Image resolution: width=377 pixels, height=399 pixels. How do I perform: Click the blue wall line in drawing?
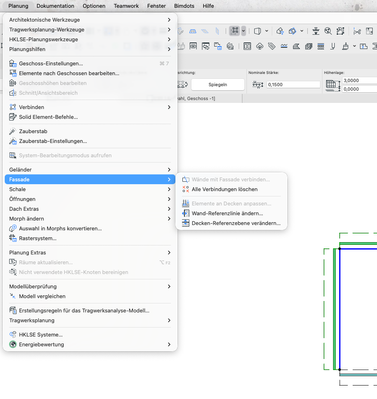tap(340, 309)
